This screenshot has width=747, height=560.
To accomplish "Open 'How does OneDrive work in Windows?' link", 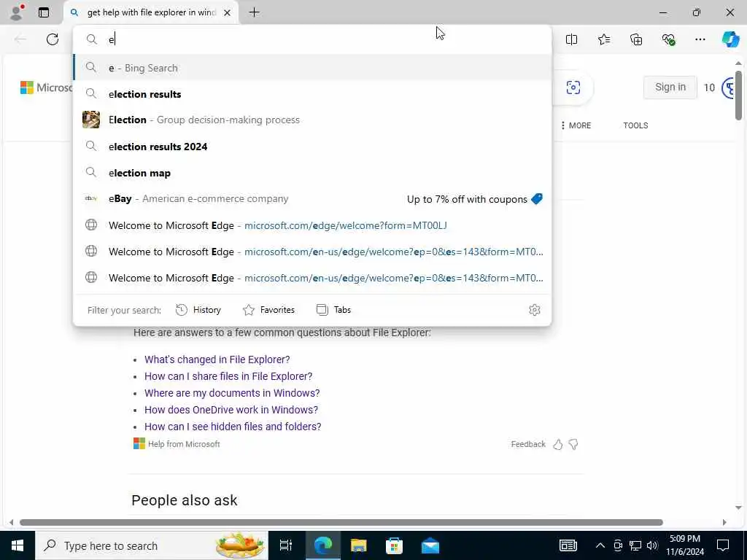I will pyautogui.click(x=231, y=410).
